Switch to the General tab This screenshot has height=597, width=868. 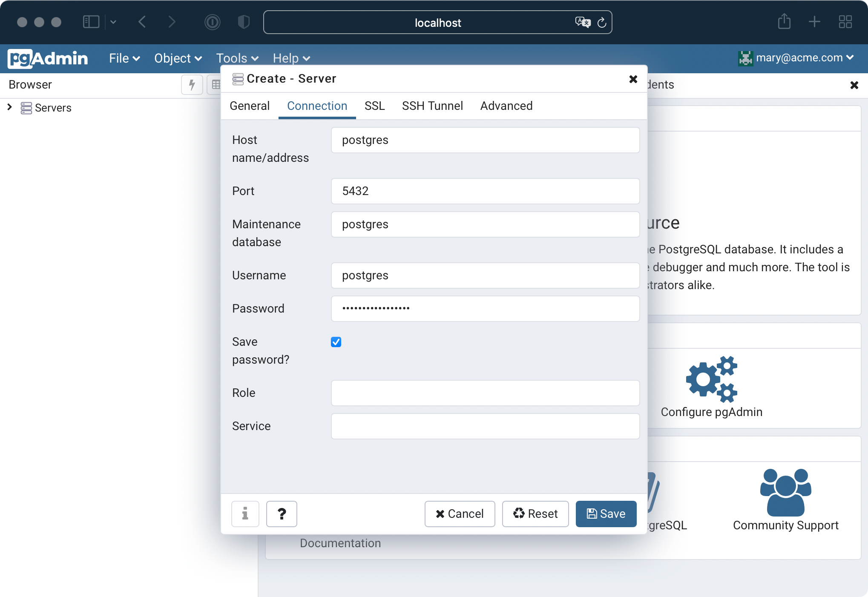pos(250,106)
